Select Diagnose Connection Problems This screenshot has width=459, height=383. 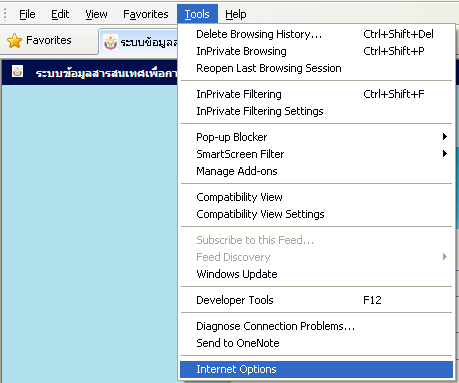click(316, 326)
